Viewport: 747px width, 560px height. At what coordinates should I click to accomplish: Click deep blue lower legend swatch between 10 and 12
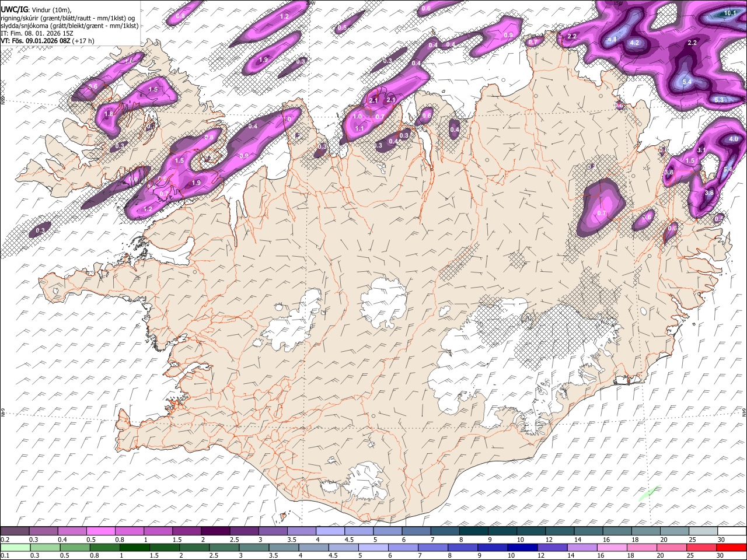click(522, 547)
